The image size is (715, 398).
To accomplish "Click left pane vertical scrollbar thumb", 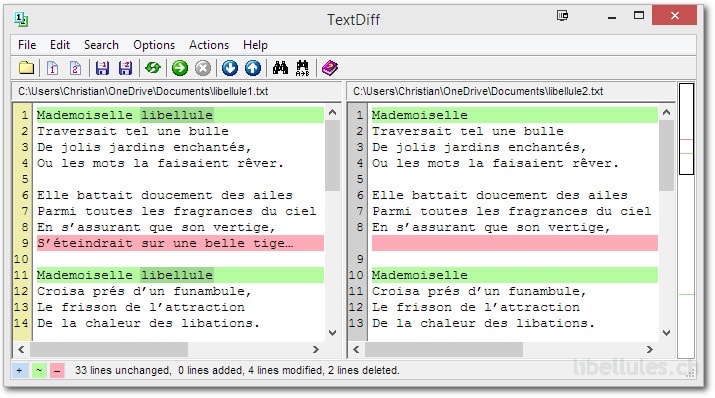I will click(332, 155).
